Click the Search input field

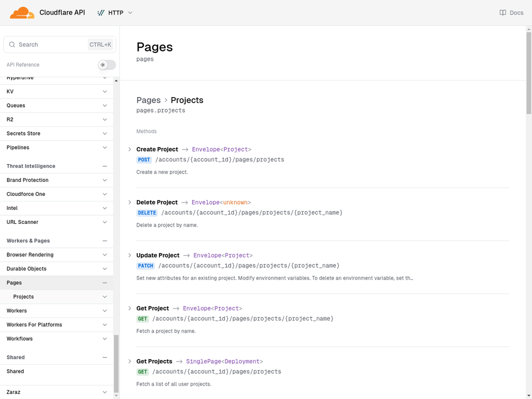pyautogui.click(x=60, y=45)
